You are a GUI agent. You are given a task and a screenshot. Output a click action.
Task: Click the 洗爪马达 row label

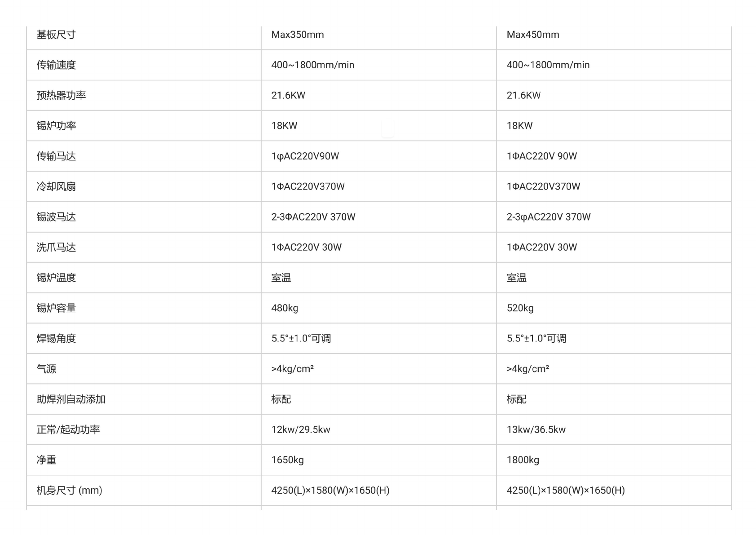(x=56, y=248)
